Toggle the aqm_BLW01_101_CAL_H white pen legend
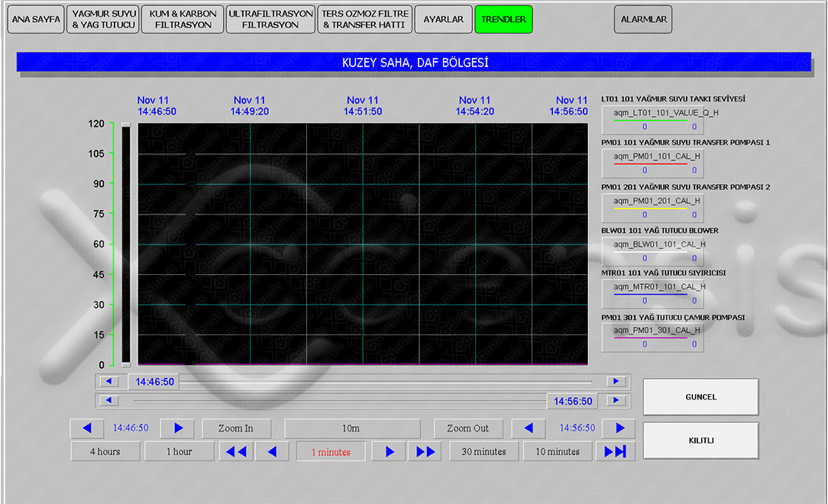This screenshot has height=504, width=828. pyautogui.click(x=652, y=250)
